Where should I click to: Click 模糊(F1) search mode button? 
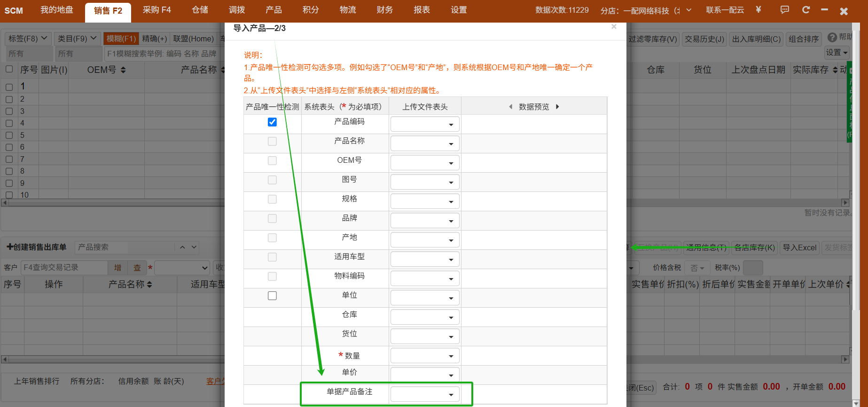[121, 39]
